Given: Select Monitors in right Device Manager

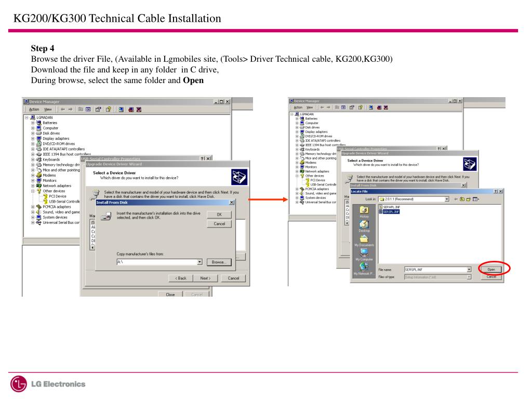Looking at the screenshot, I should click(311, 167).
